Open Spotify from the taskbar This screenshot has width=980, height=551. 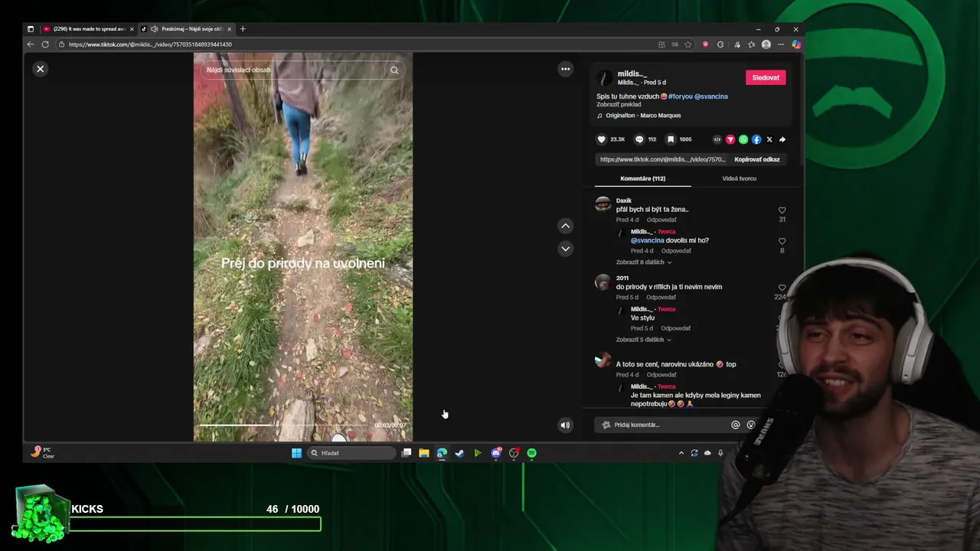(x=531, y=453)
